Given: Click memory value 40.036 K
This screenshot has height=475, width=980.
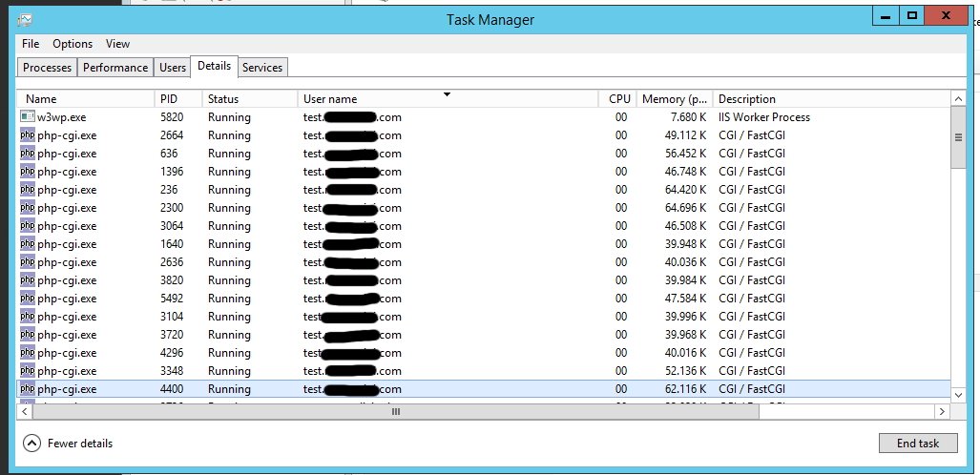Looking at the screenshot, I should (686, 262).
